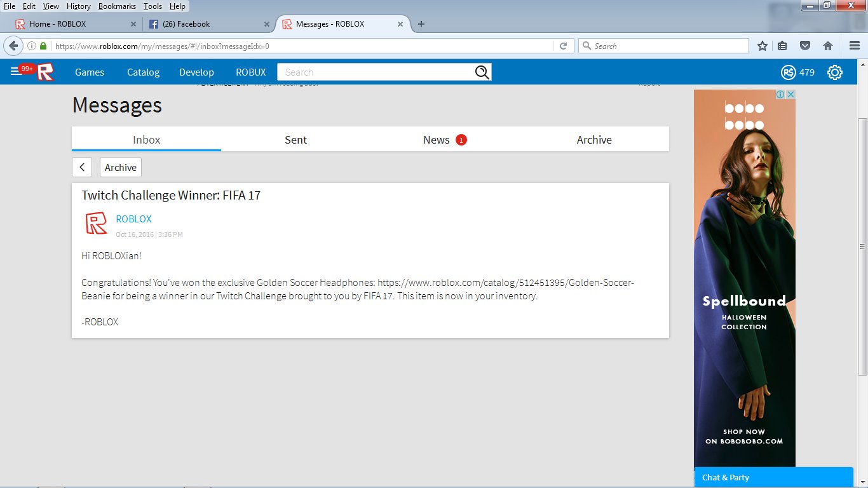The image size is (868, 488).
Task: Open the Chat & Party bar
Action: (773, 477)
